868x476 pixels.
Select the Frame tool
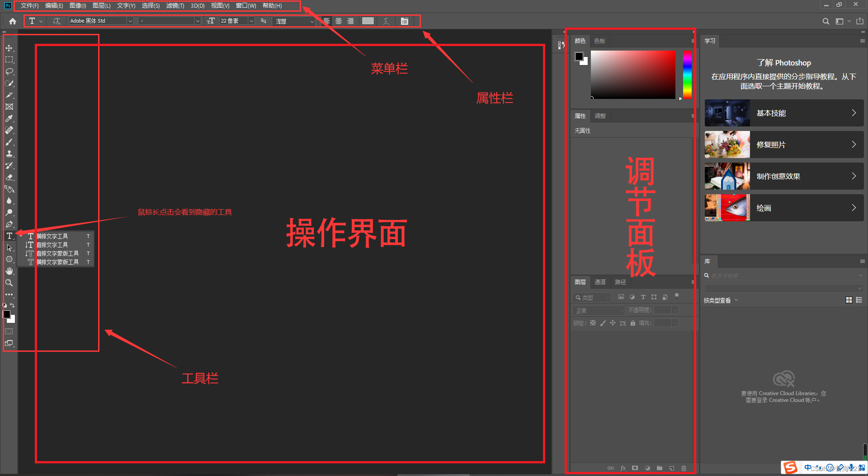pos(9,107)
